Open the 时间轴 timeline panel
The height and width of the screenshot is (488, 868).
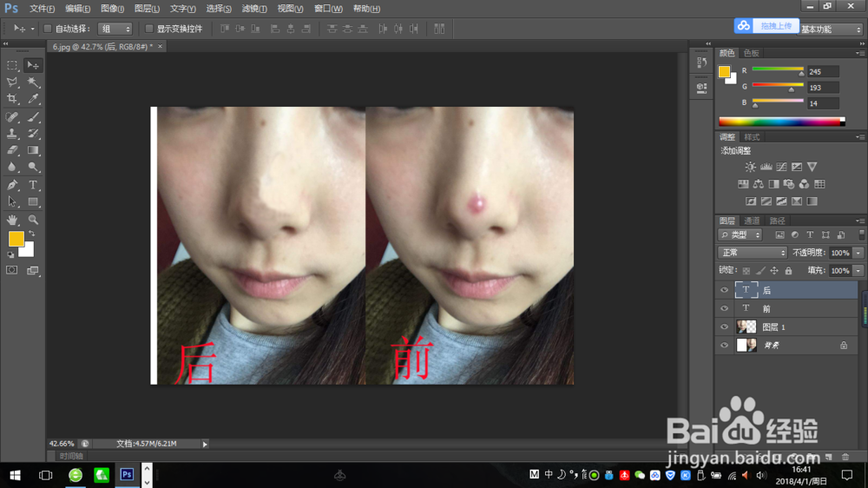71,456
